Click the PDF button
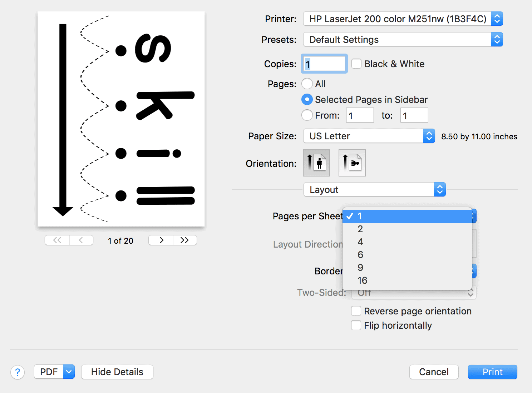 click(x=49, y=372)
